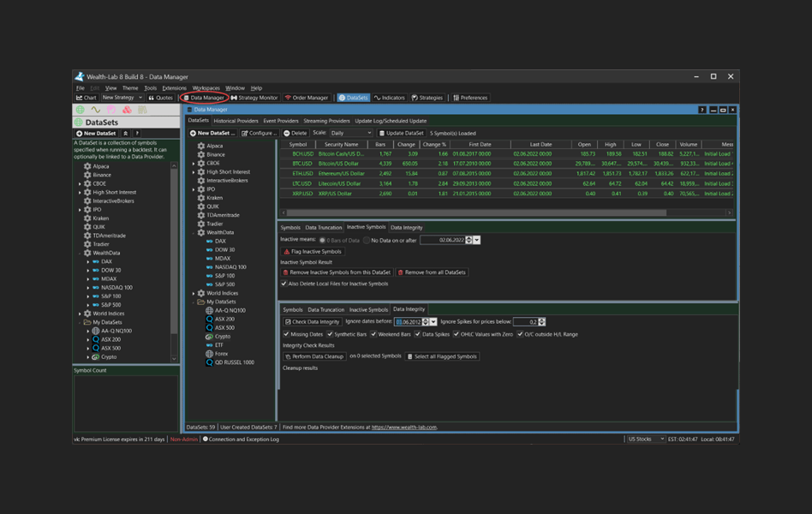Open the Extensions menu
This screenshot has width=812, height=514.
pyautogui.click(x=174, y=88)
